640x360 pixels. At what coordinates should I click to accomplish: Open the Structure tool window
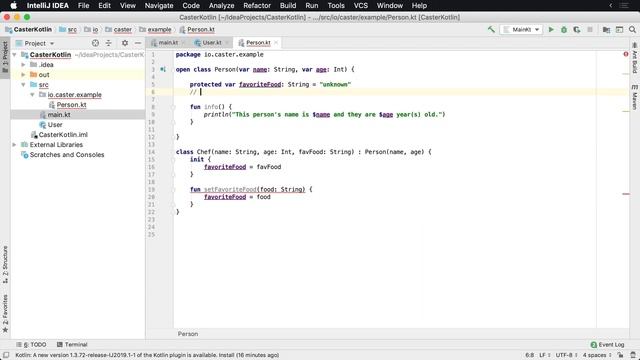click(x=5, y=264)
